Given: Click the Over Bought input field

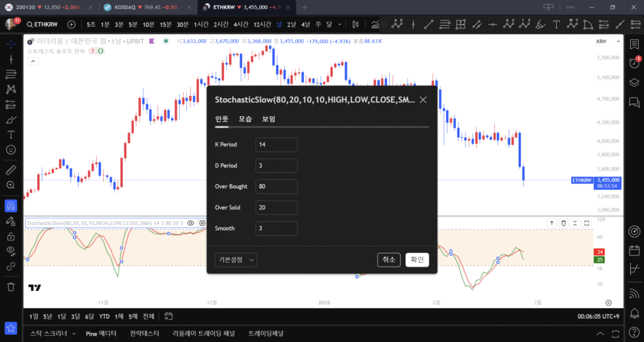Looking at the screenshot, I should [x=277, y=186].
